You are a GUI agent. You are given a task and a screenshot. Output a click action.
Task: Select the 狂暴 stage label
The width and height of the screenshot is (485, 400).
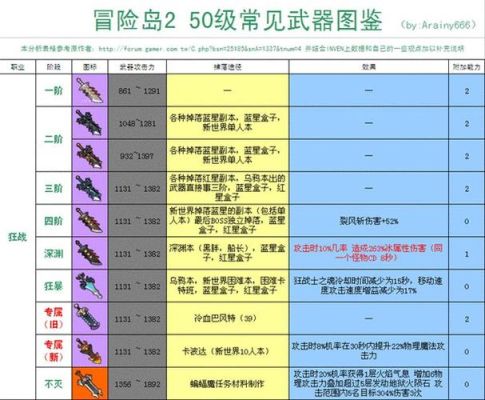click(x=53, y=286)
